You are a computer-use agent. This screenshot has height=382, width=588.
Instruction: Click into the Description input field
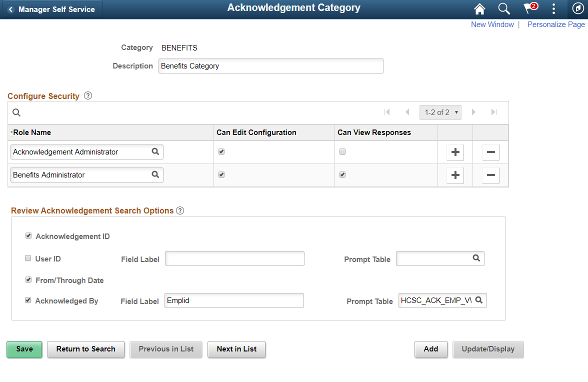(x=270, y=65)
